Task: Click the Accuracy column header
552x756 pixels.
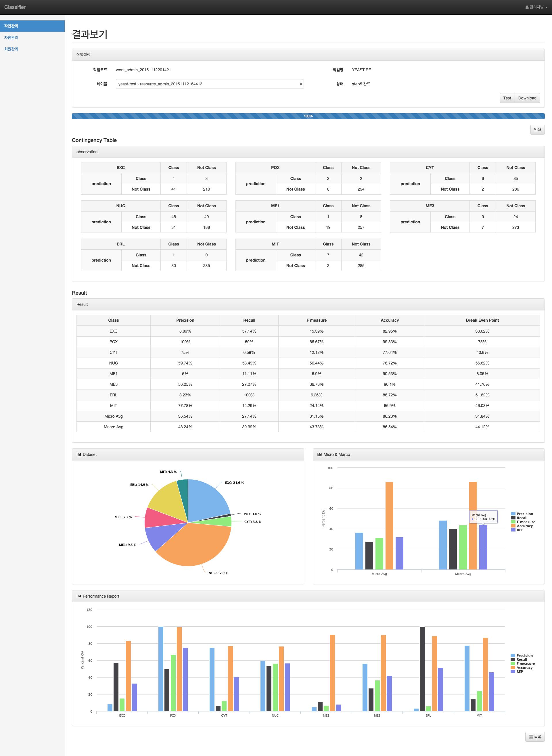Action: click(x=390, y=320)
